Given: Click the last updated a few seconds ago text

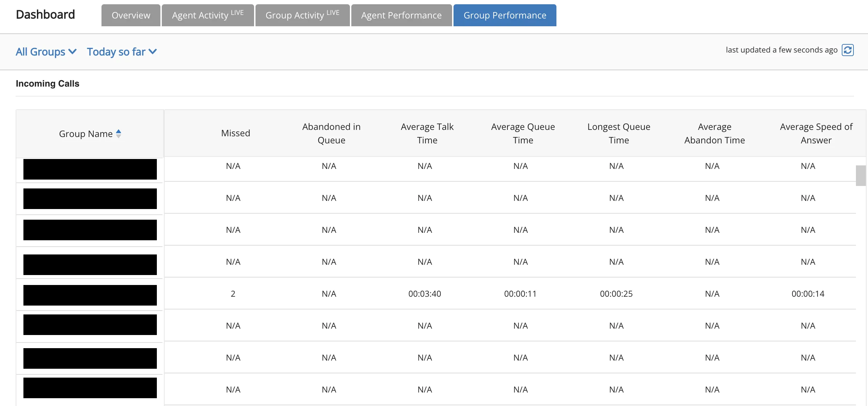Looking at the screenshot, I should [x=782, y=50].
